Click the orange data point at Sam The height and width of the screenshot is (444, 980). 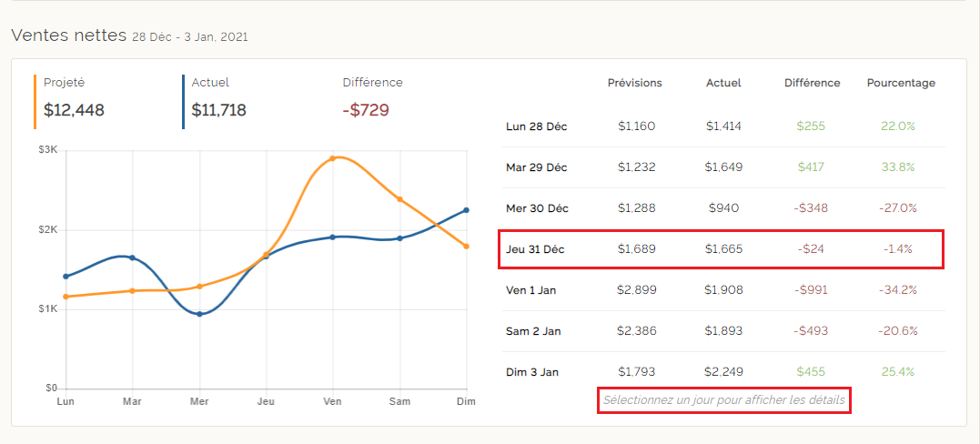pos(399,199)
